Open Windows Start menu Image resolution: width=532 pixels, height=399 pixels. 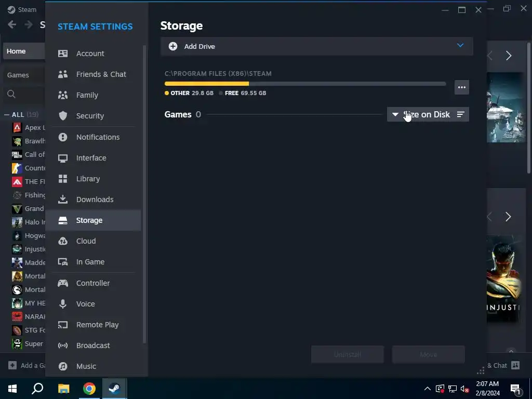click(x=12, y=389)
